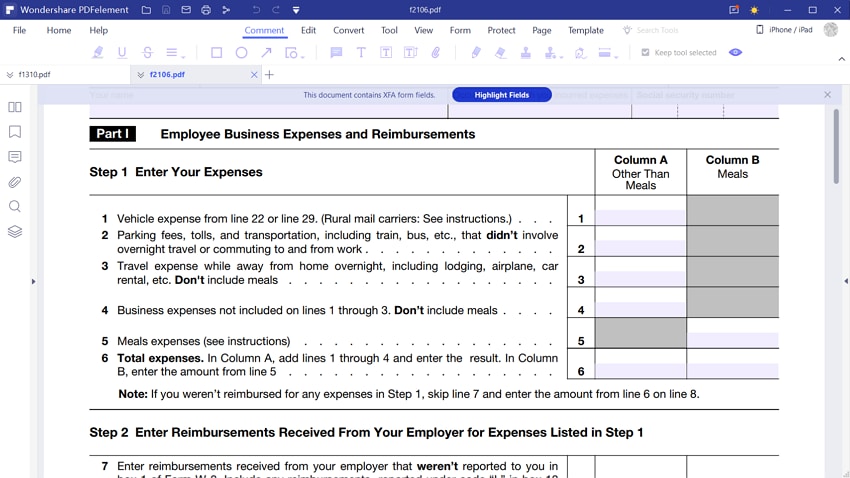Switch to the Template tab

pyautogui.click(x=586, y=30)
